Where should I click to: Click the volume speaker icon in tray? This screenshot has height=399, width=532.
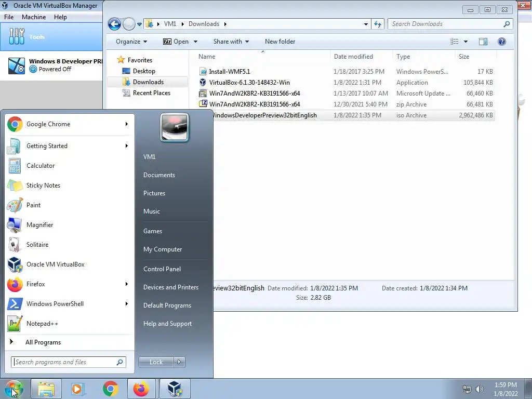pos(479,389)
